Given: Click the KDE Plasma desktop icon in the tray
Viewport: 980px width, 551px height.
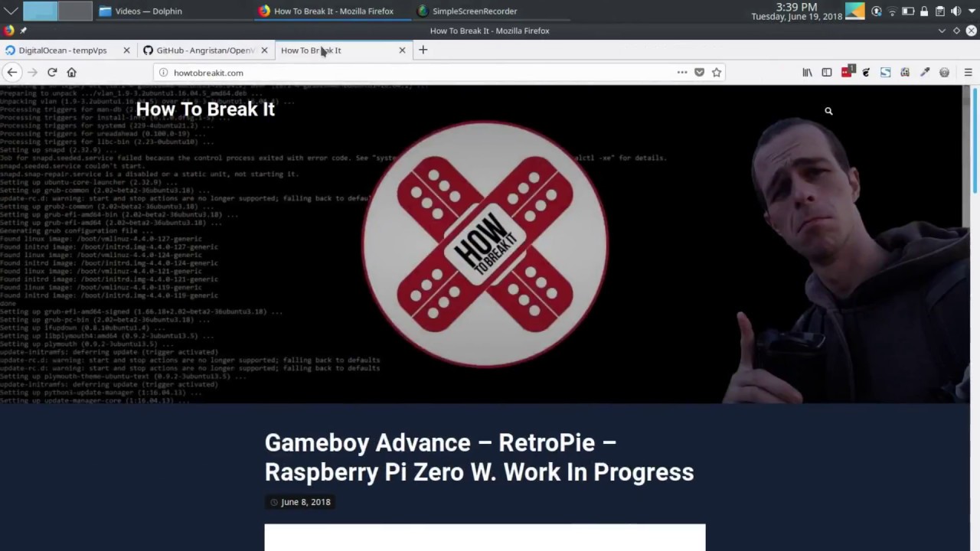Looking at the screenshot, I should (855, 11).
